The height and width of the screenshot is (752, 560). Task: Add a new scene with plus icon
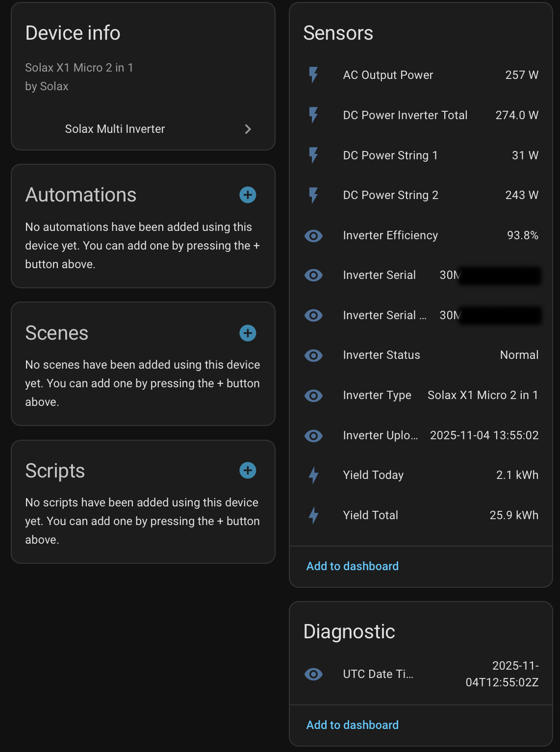248,333
